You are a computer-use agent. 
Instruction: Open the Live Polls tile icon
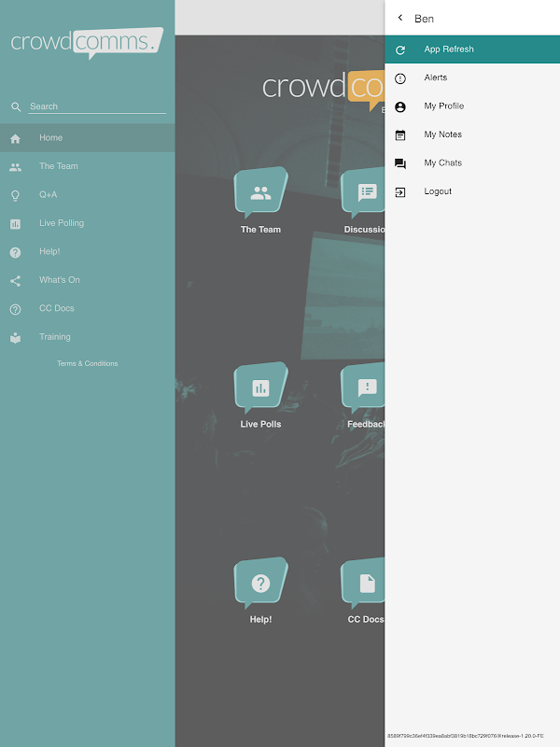coord(261,388)
